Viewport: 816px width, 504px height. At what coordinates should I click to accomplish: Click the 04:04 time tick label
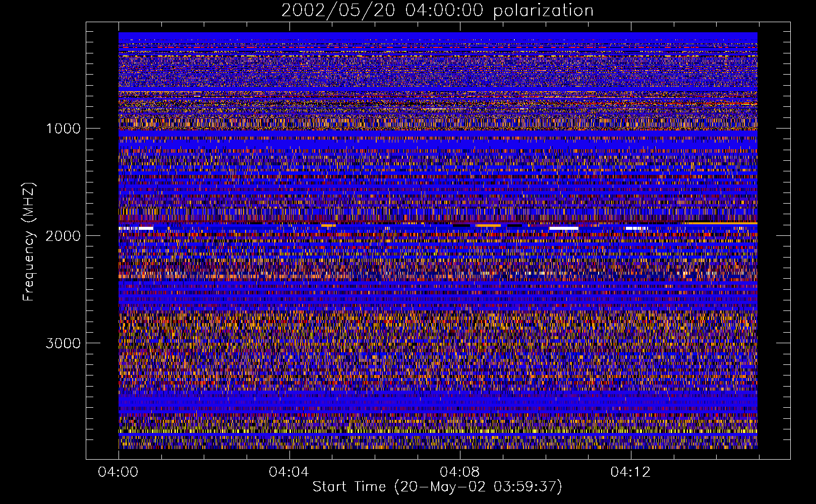(x=289, y=472)
